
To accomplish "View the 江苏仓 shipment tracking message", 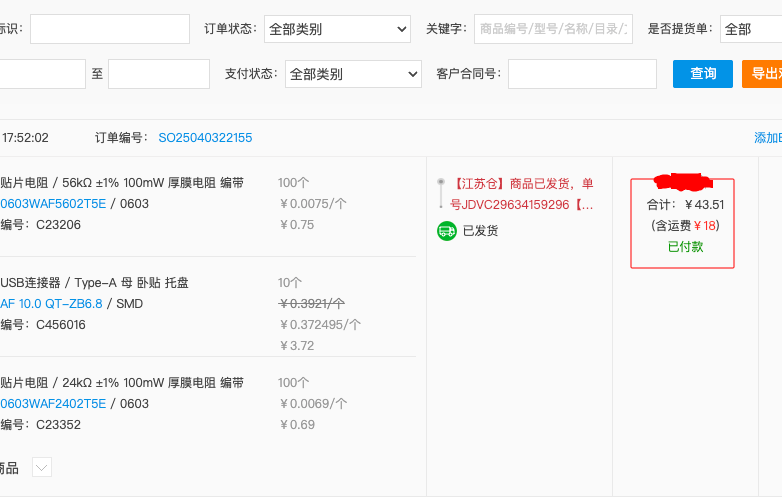I will click(523, 194).
